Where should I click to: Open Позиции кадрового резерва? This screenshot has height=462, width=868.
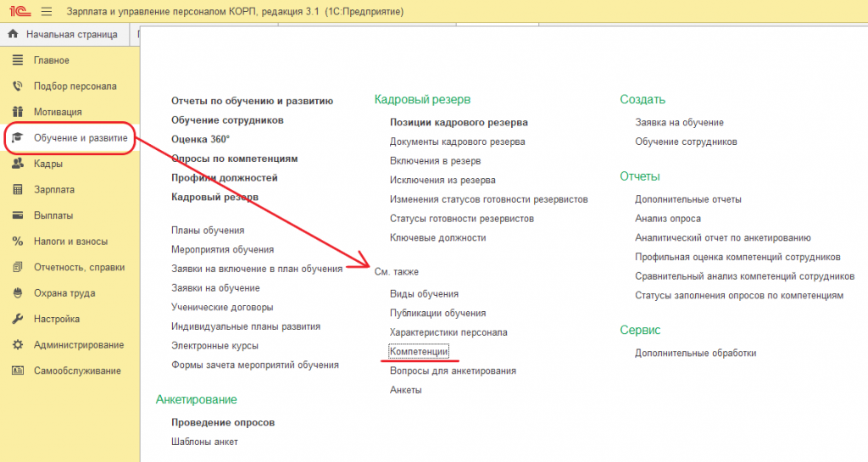click(x=459, y=122)
